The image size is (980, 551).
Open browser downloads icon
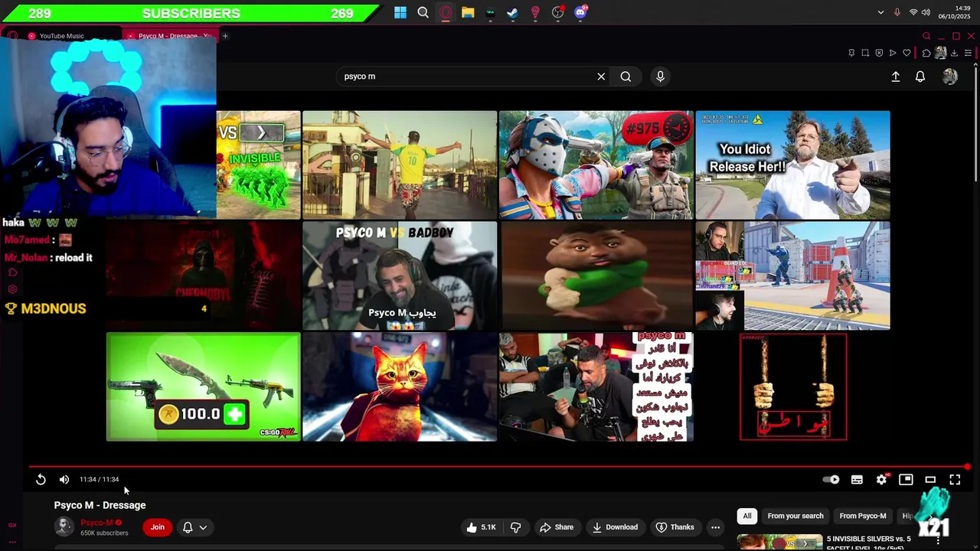(x=953, y=53)
